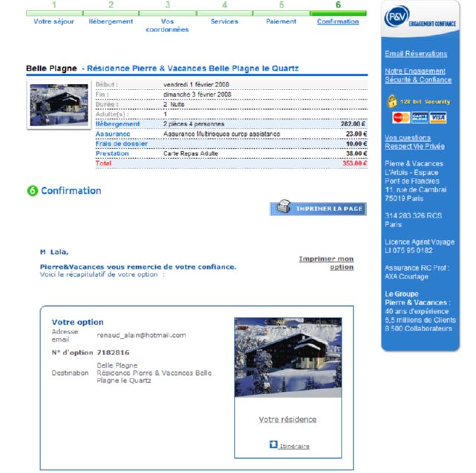Open the Email Réservations link

pyautogui.click(x=416, y=53)
